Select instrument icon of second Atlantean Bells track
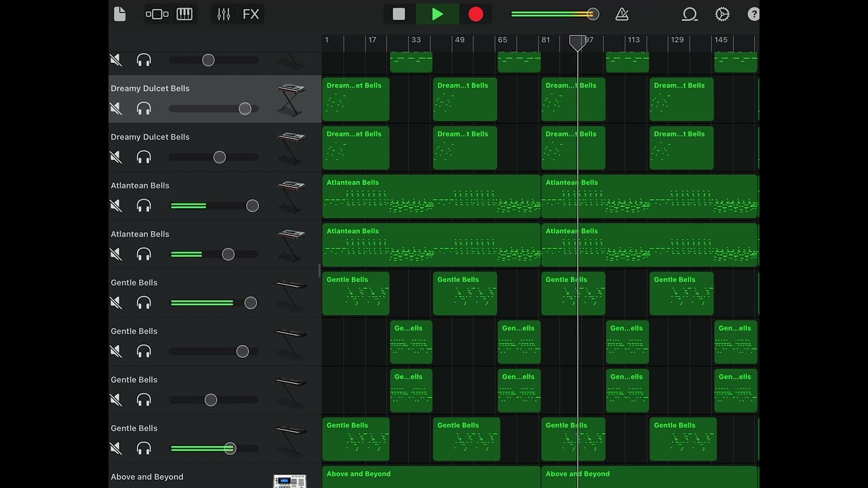This screenshot has height=488, width=868. point(291,245)
